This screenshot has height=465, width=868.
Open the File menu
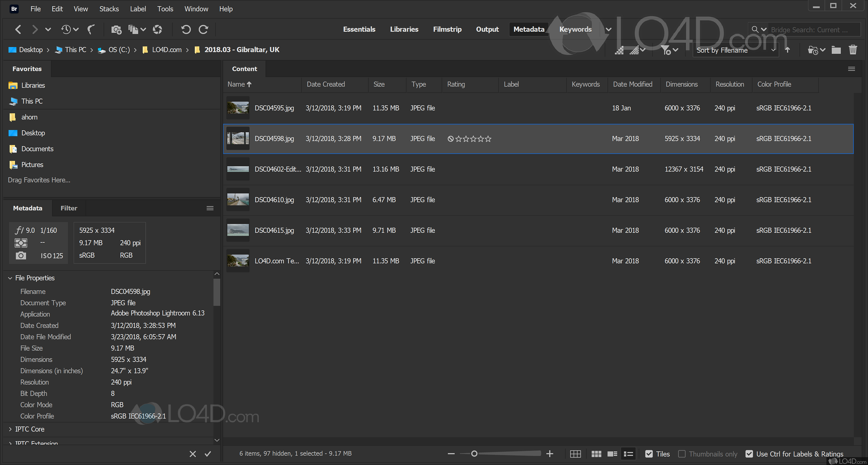pos(35,9)
